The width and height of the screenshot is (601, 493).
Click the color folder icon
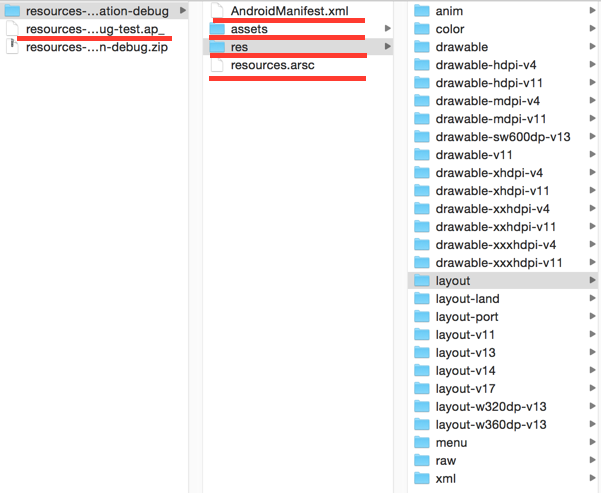coord(422,29)
